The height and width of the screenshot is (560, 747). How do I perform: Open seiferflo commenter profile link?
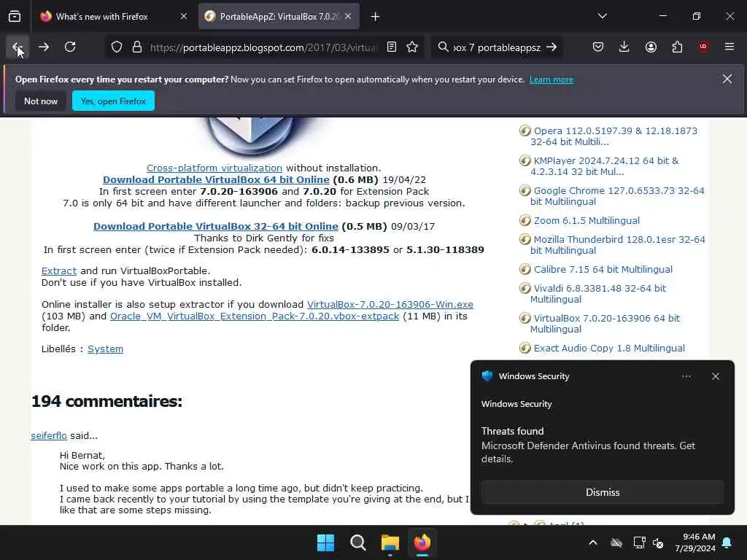(49, 436)
